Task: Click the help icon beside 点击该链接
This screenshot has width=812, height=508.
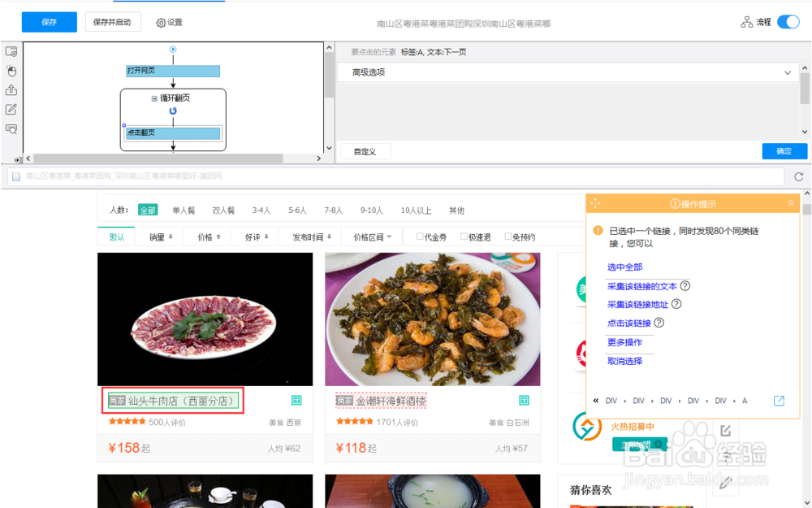Action: coord(659,323)
